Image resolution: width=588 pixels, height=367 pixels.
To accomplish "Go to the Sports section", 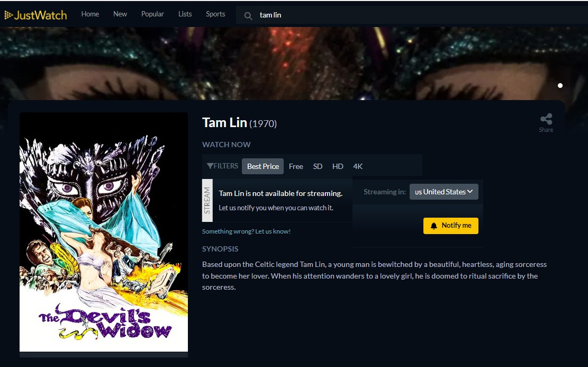I will pos(215,14).
